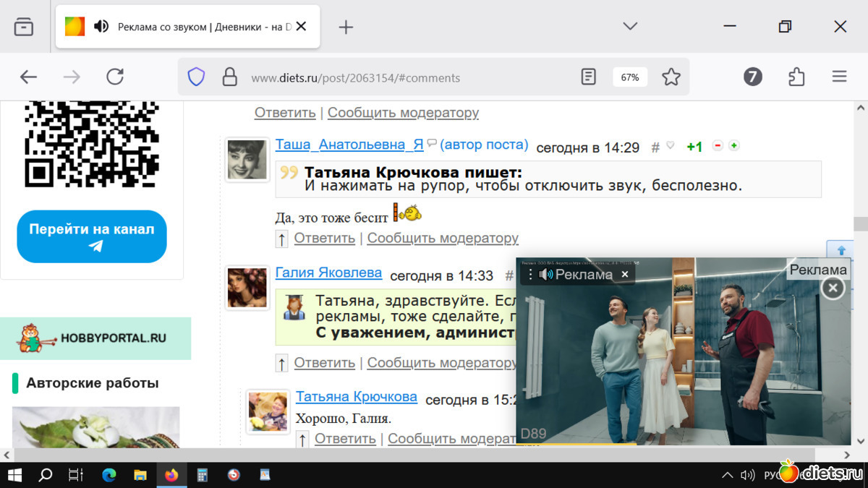This screenshot has width=868, height=488.
Task: Open the ad's three-dot options menu
Action: (x=530, y=275)
